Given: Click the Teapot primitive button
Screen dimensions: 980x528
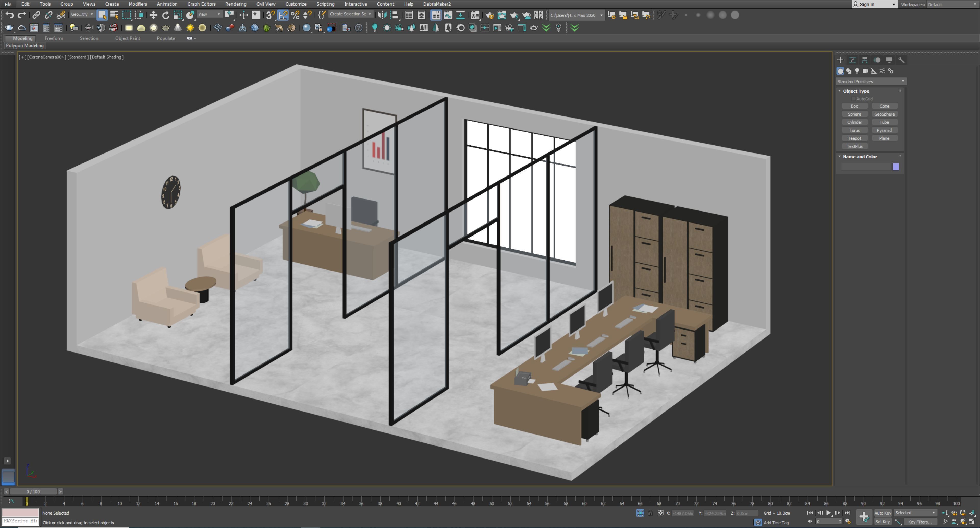Looking at the screenshot, I should tap(854, 138).
